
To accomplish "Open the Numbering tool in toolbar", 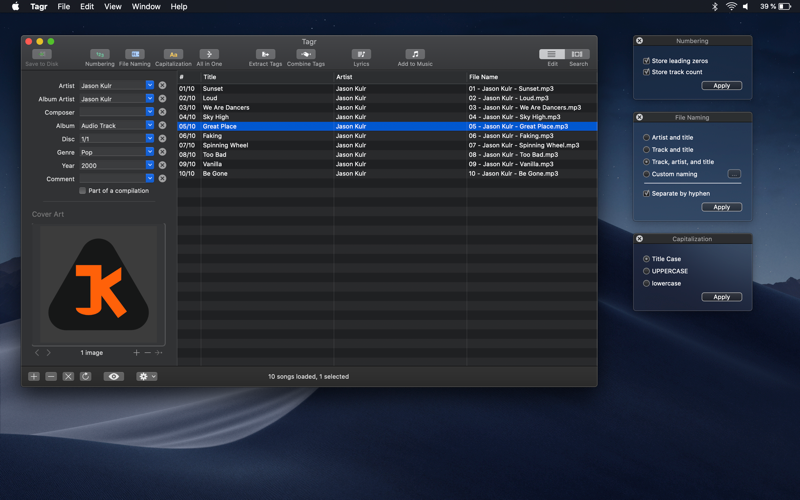I will click(99, 54).
